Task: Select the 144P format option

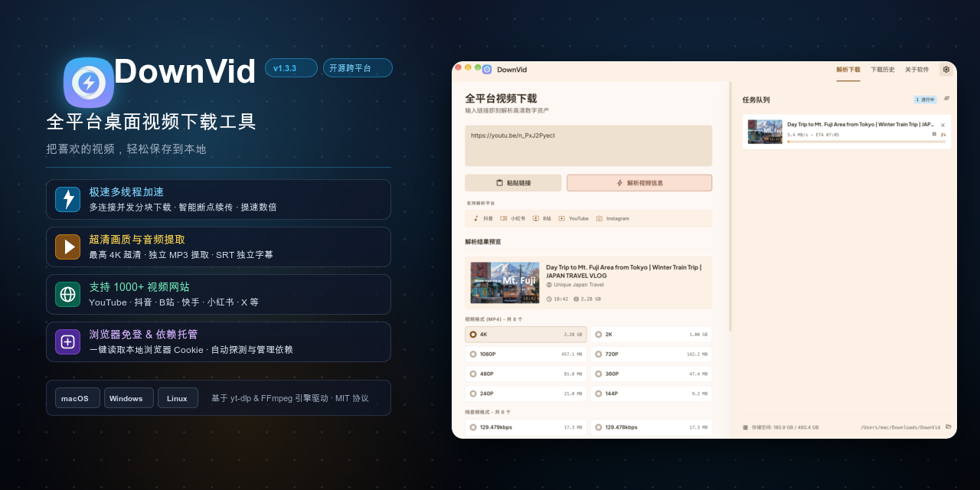Action: [x=652, y=394]
